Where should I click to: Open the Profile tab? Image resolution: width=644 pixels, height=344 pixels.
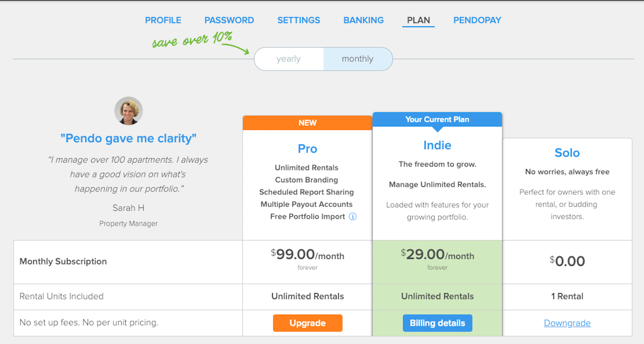pos(163,20)
